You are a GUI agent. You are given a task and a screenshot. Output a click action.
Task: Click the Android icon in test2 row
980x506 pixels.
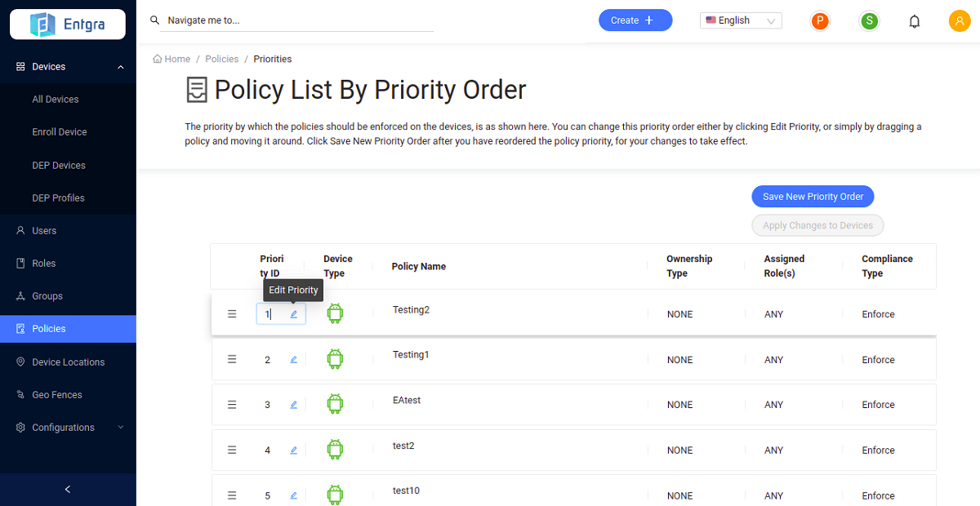(x=335, y=449)
